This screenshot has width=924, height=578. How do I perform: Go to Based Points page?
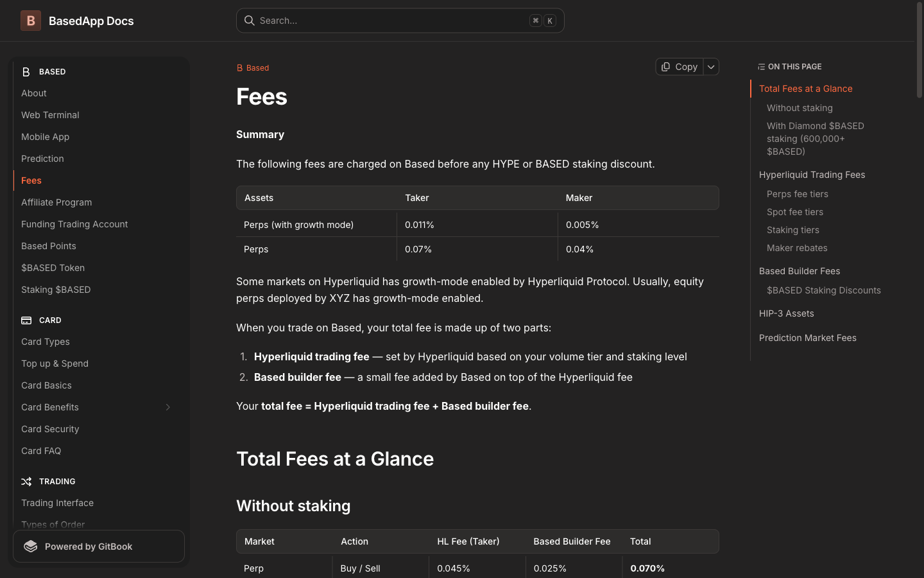pyautogui.click(x=99, y=246)
